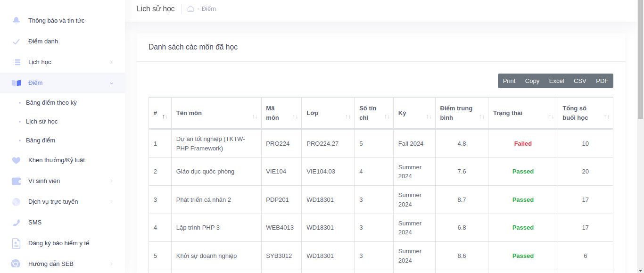
Task: Expand the Hướng dẫn SEB chevron
Action: coord(111,264)
